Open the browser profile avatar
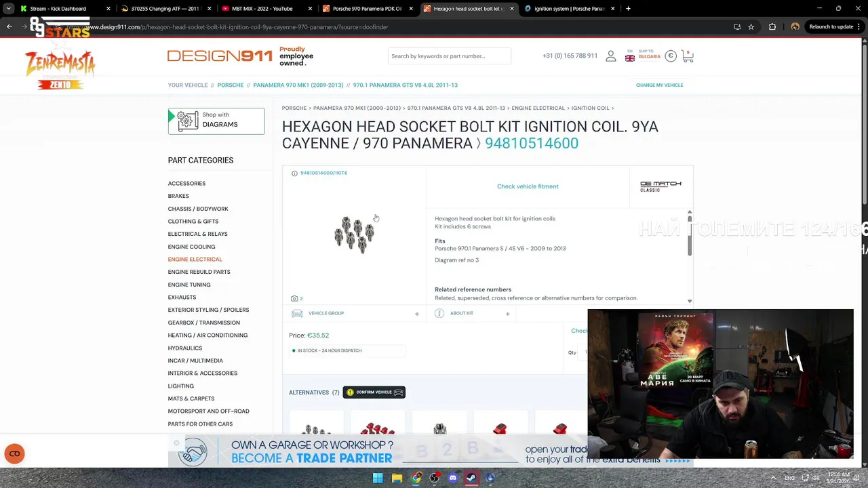Image resolution: width=868 pixels, height=488 pixels. (795, 27)
